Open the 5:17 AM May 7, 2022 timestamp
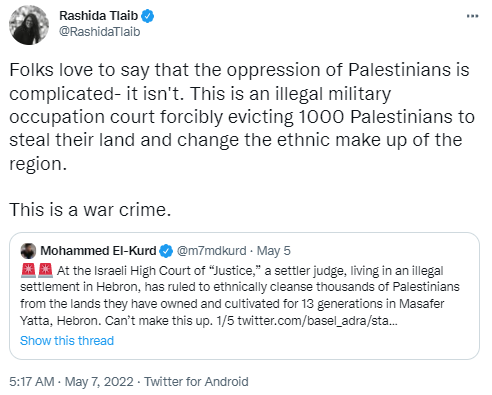The image size is (492, 395). pos(71,382)
